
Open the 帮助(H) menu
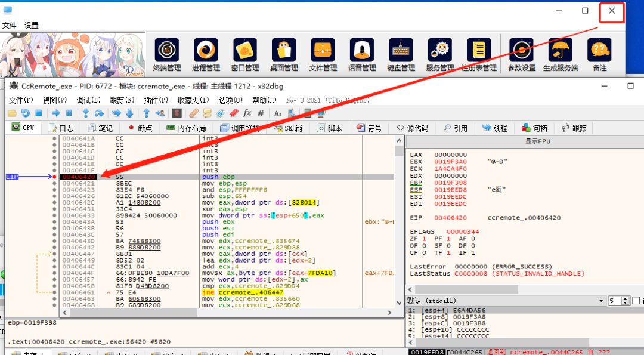click(264, 100)
